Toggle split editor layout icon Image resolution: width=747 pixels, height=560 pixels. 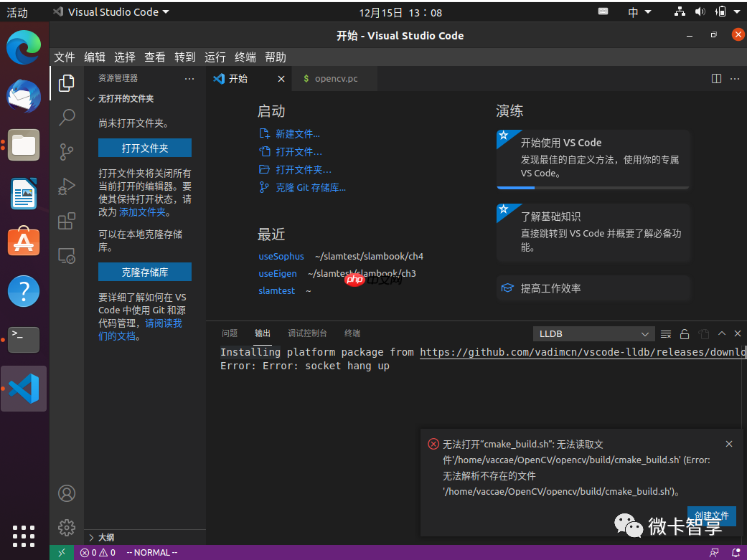click(x=716, y=78)
